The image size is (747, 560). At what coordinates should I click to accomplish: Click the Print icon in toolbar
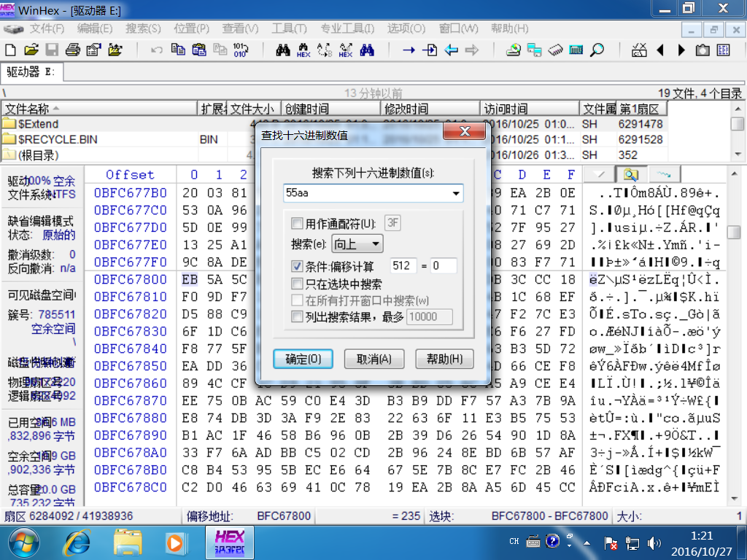(72, 50)
